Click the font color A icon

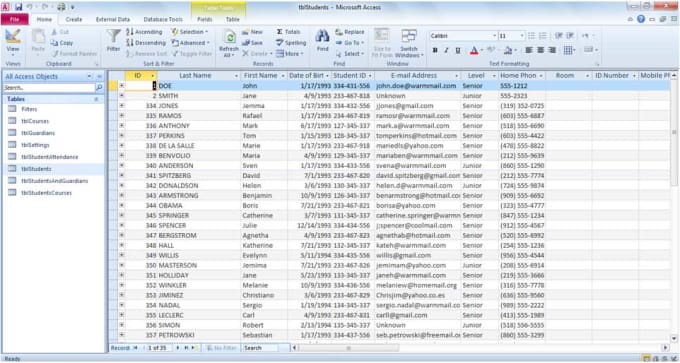coord(474,50)
